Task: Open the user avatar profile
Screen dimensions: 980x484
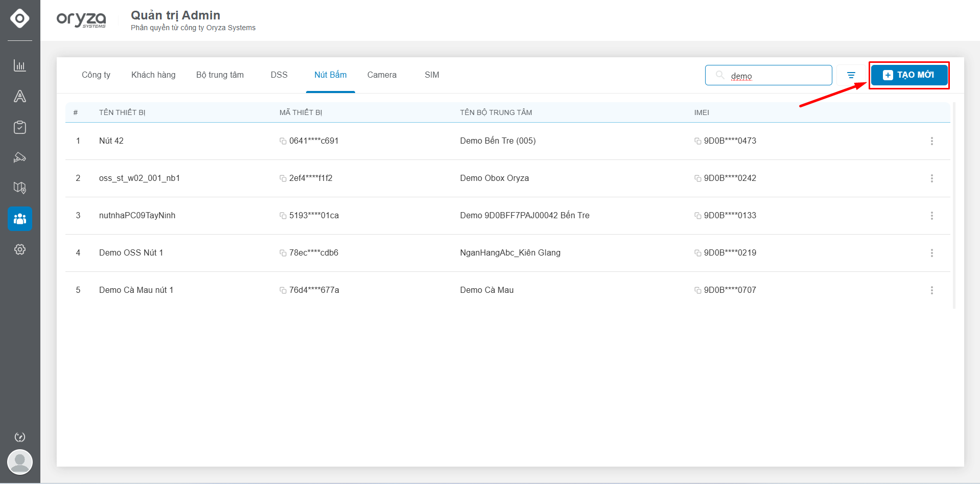Action: [x=20, y=462]
